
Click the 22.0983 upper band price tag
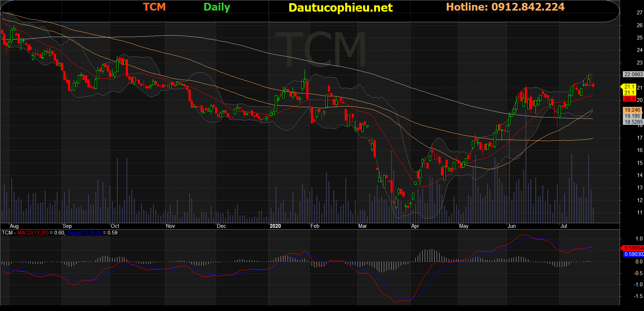633,74
